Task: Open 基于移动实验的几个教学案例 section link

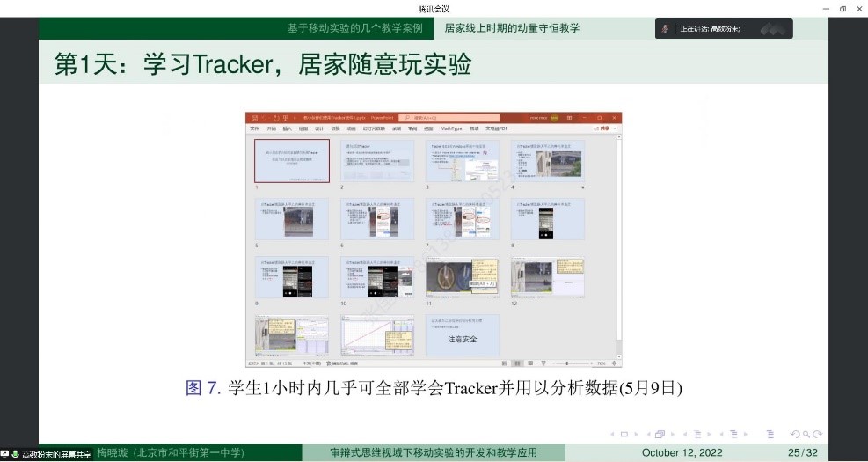Action: [354, 28]
